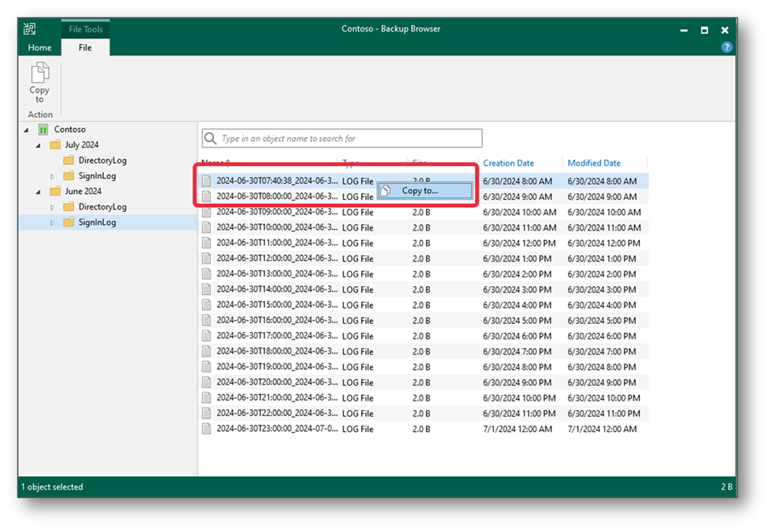Open the File ribbon tab
Screen dimensions: 772x532
[85, 48]
